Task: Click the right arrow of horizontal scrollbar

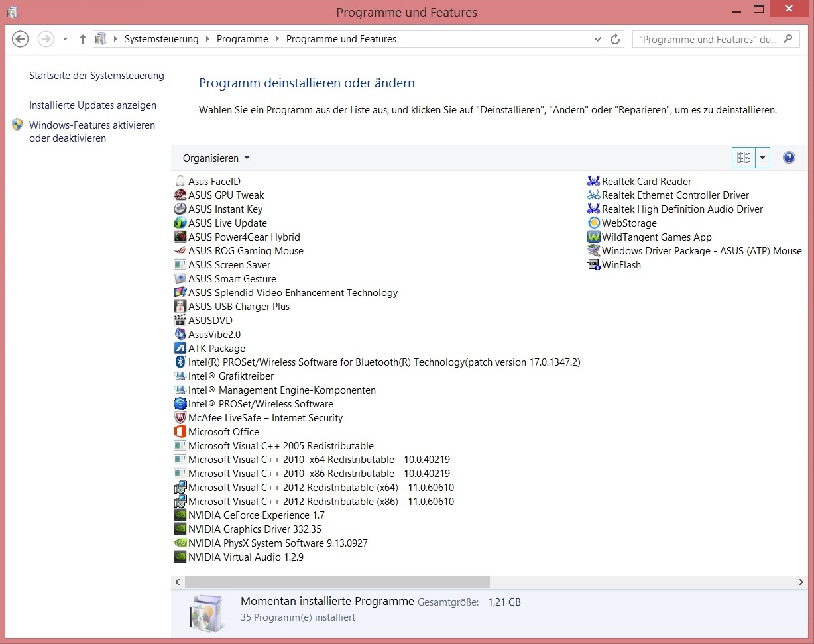Action: click(801, 582)
